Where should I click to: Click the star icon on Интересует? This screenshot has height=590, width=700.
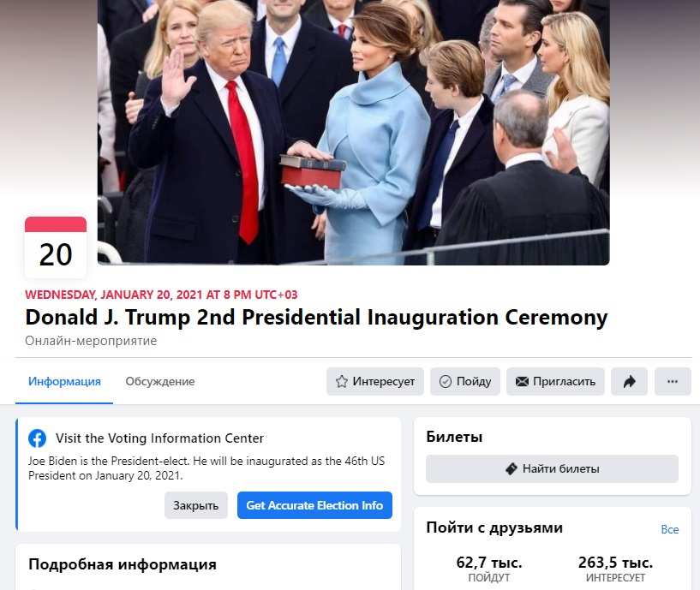342,382
